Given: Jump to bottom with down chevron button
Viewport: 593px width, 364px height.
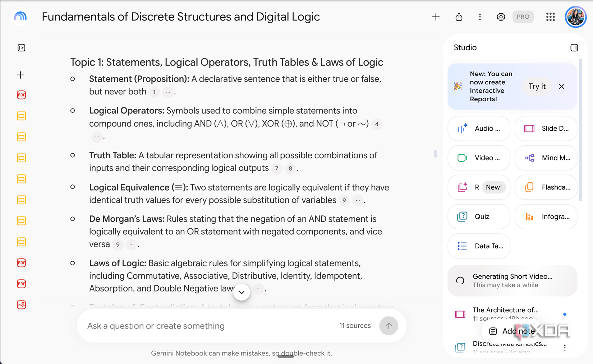Looking at the screenshot, I should pyautogui.click(x=242, y=292).
